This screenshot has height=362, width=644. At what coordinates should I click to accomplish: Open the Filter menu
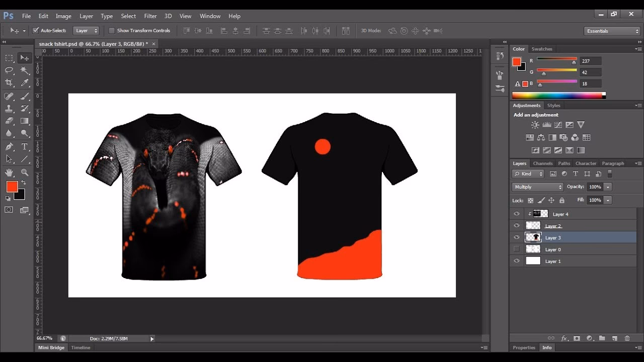pyautogui.click(x=150, y=16)
